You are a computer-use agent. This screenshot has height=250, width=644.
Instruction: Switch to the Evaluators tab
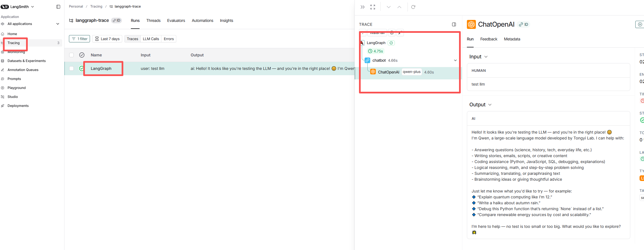point(176,20)
